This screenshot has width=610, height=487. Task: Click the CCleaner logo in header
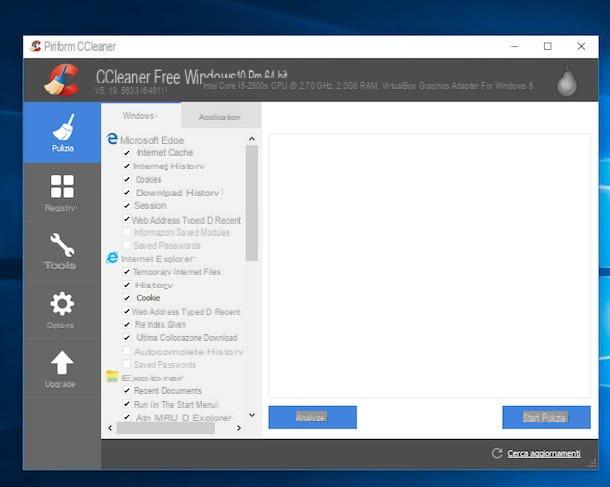coord(62,80)
